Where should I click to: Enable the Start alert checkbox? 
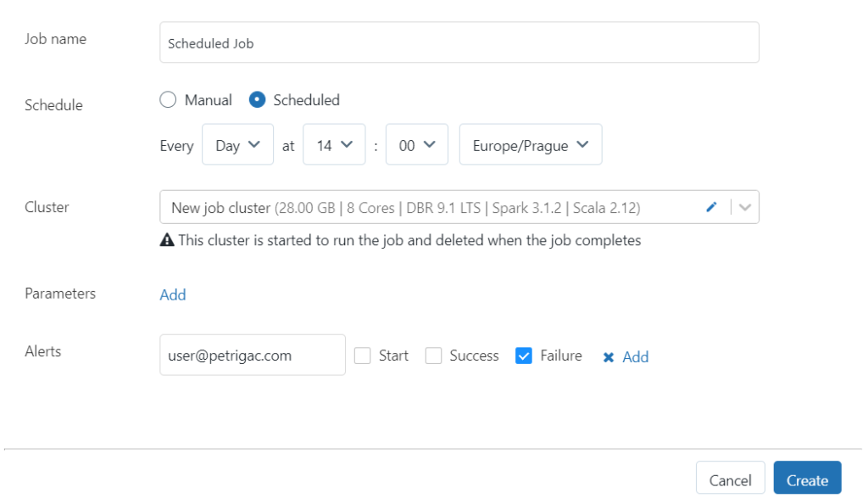(x=363, y=356)
